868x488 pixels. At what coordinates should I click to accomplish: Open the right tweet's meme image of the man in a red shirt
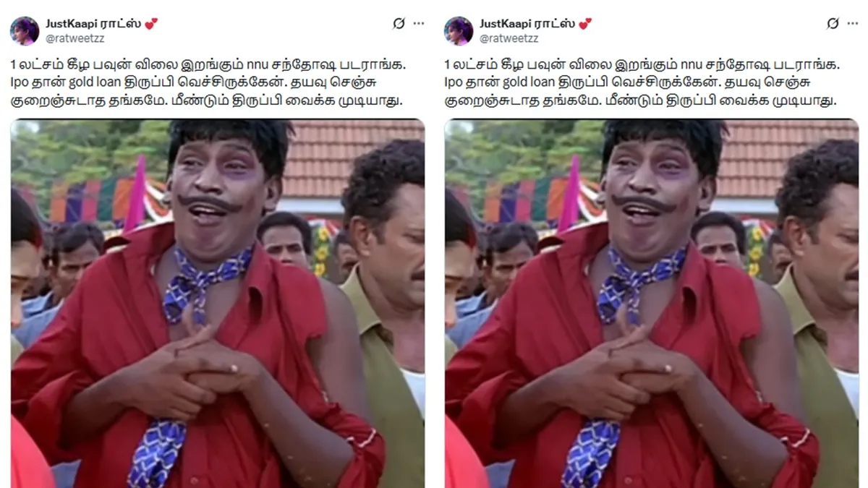tap(651, 304)
